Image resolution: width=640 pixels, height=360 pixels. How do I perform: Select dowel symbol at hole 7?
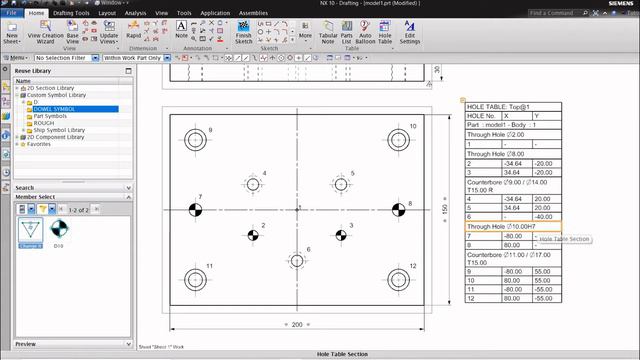[x=196, y=210]
